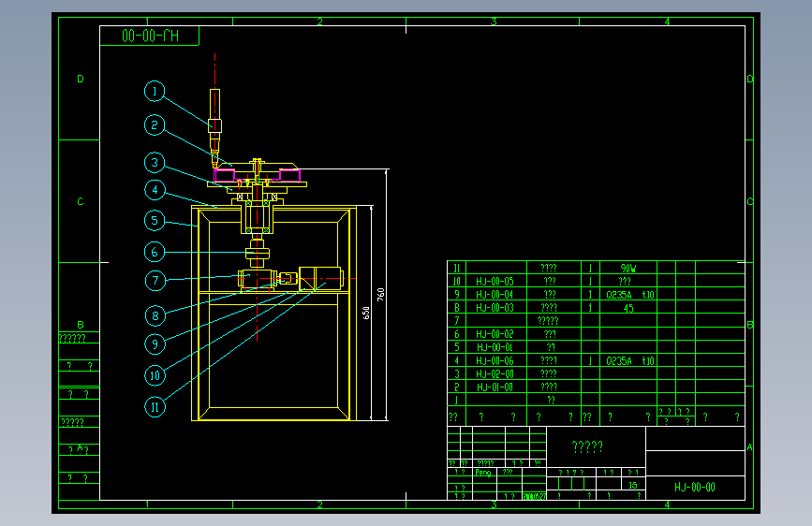Select balloon callout number 6

[x=155, y=252]
